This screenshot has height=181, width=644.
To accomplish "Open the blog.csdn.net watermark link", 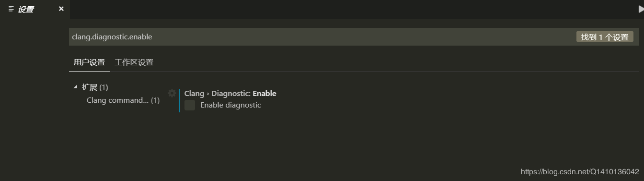I will tap(580, 172).
